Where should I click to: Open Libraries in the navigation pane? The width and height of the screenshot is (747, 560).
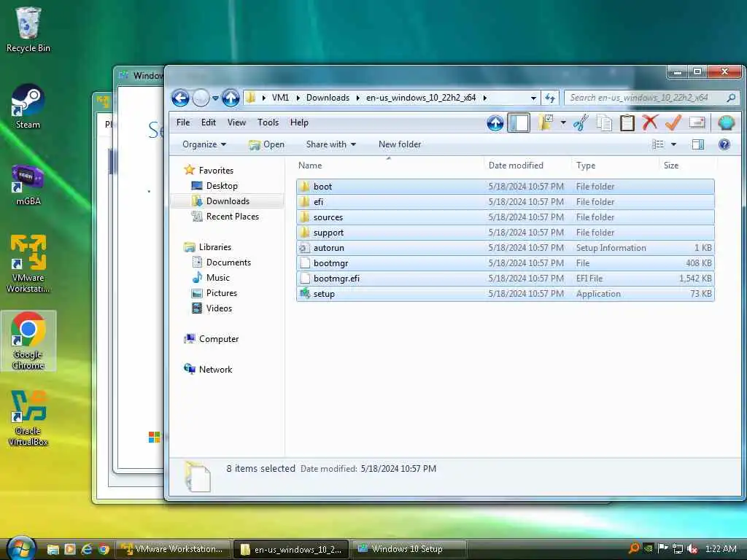pyautogui.click(x=208, y=246)
